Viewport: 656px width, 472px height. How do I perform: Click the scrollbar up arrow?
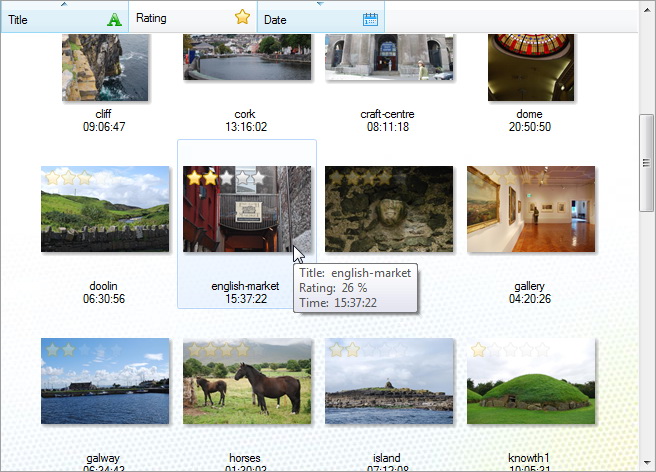[x=647, y=9]
